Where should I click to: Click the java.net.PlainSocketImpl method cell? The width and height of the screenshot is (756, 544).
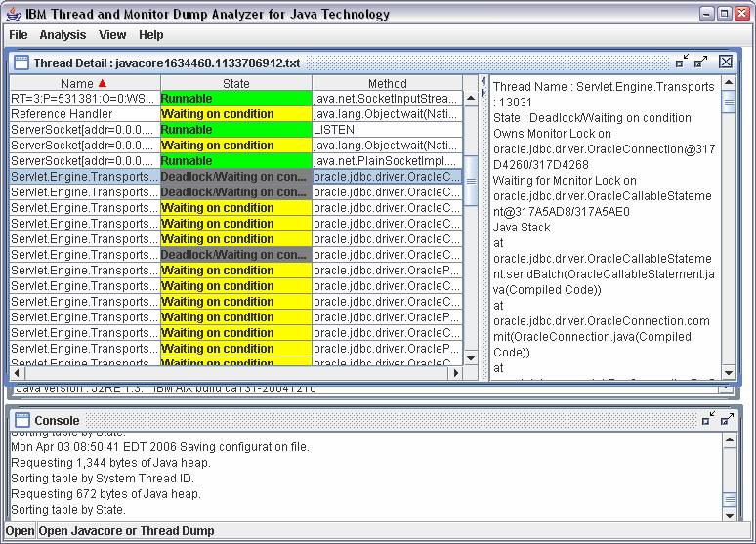[x=387, y=160]
